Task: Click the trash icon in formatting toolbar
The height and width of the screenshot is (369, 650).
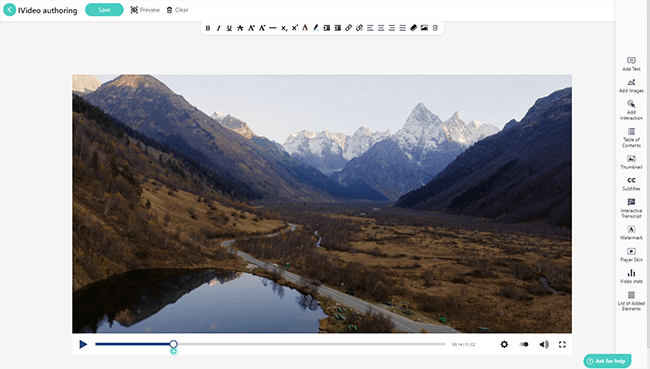Action: pyautogui.click(x=435, y=28)
